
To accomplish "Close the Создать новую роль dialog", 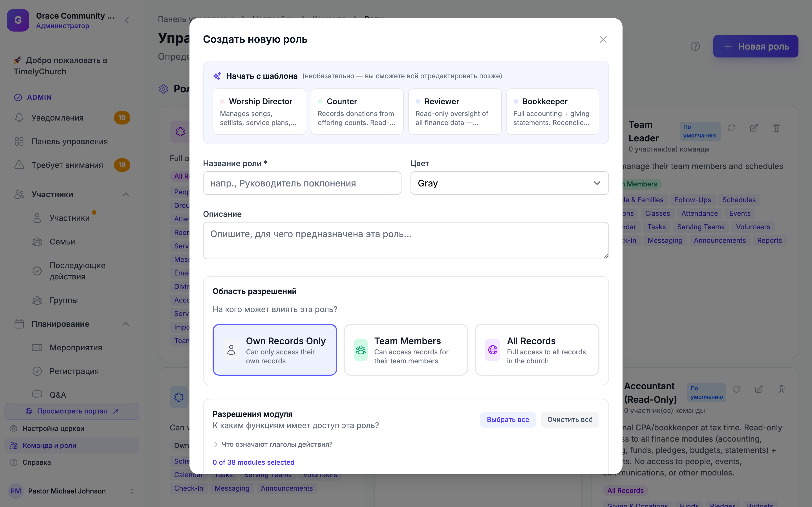I will pos(603,39).
